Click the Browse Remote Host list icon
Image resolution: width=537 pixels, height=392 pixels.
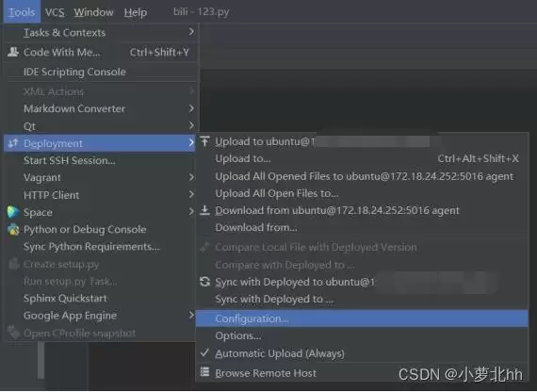204,372
